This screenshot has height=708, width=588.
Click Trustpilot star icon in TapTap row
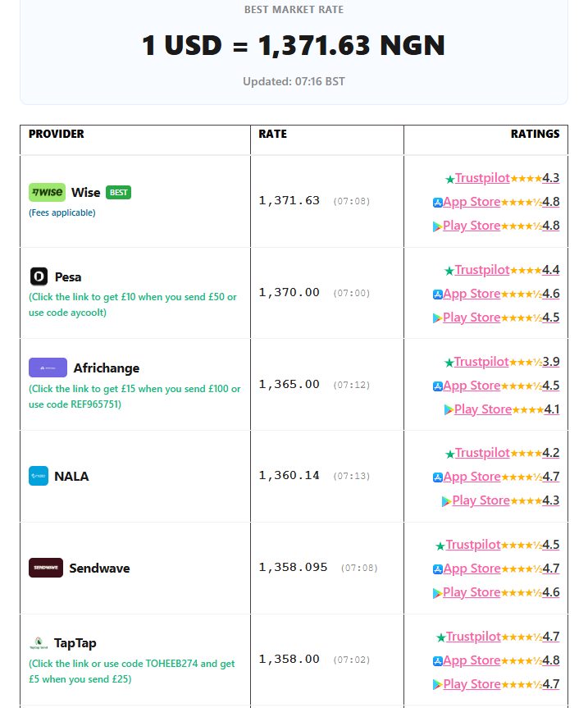(441, 637)
